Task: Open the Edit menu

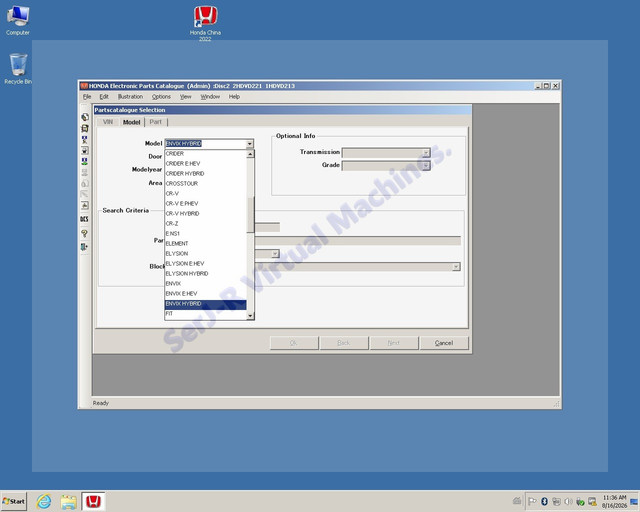Action: [104, 97]
